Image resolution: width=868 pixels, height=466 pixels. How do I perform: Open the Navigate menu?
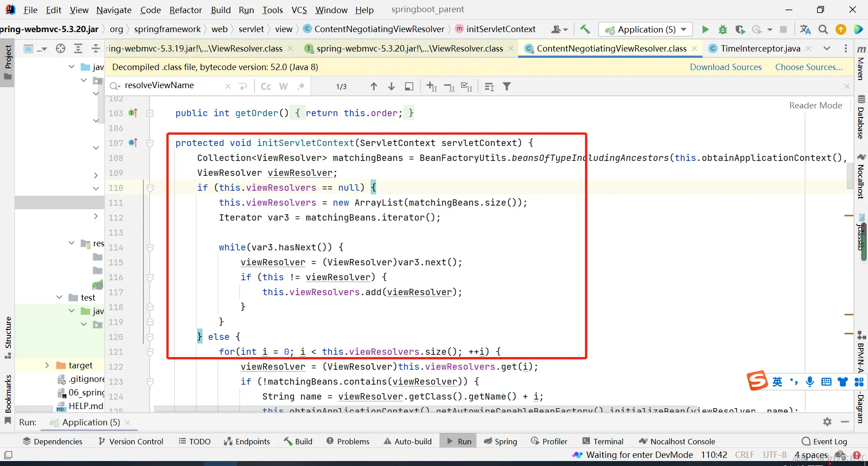click(114, 9)
